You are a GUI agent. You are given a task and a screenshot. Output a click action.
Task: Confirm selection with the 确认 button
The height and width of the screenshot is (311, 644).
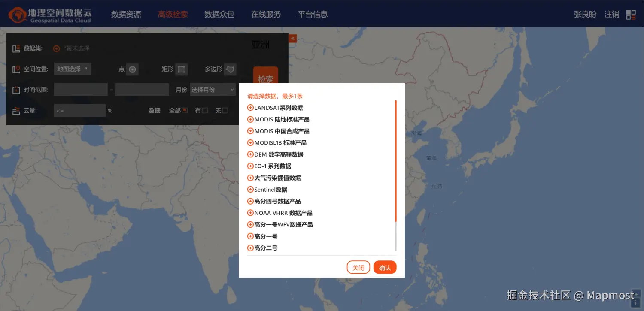[385, 267]
